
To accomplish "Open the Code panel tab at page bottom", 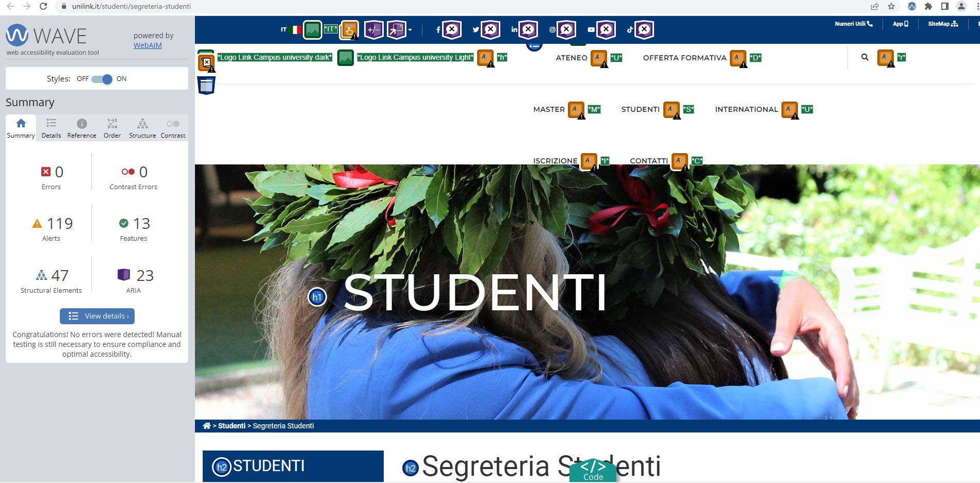I will coord(593,471).
